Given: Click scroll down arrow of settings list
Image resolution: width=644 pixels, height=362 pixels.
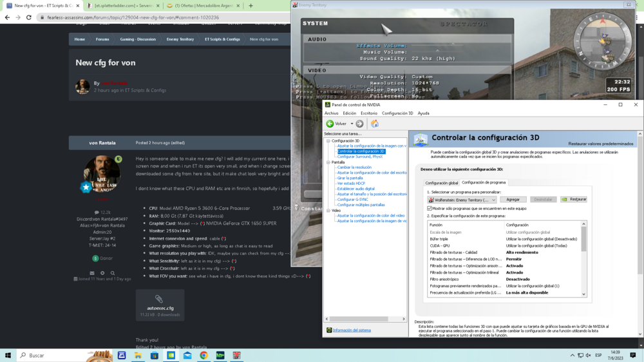Looking at the screenshot, I should click(x=583, y=294).
